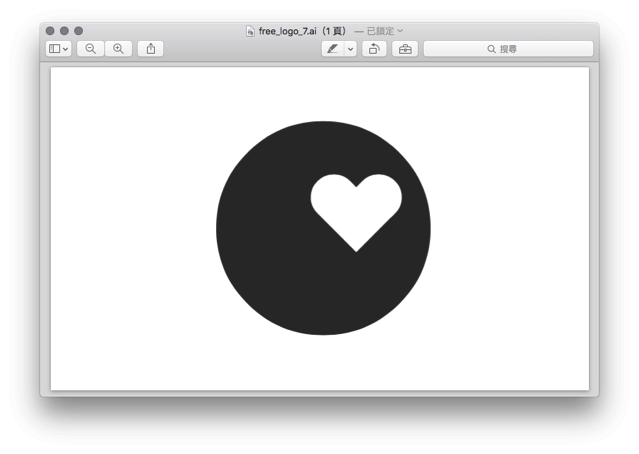
Task: Zoom out of the document
Action: 90,49
